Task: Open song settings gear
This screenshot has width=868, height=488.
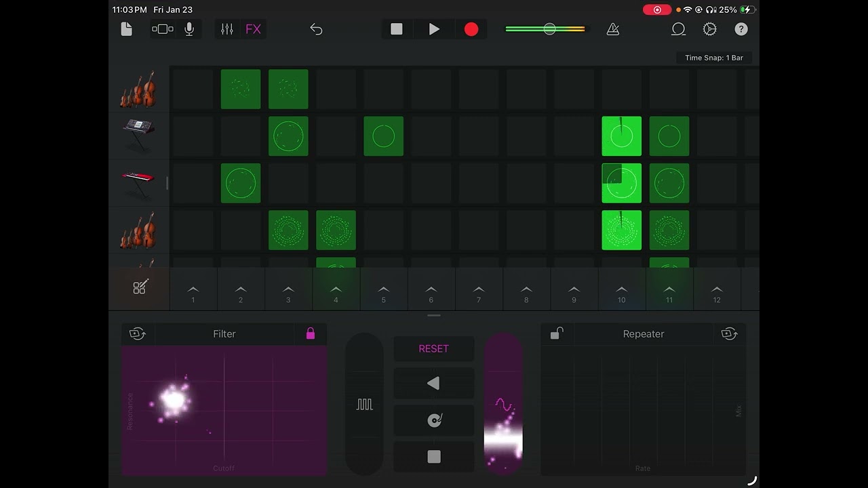Action: pyautogui.click(x=710, y=29)
